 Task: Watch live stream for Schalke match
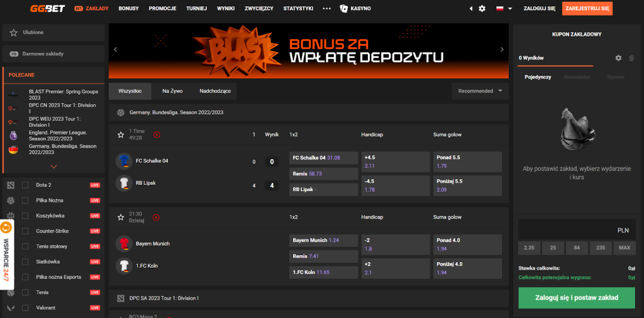click(x=157, y=134)
